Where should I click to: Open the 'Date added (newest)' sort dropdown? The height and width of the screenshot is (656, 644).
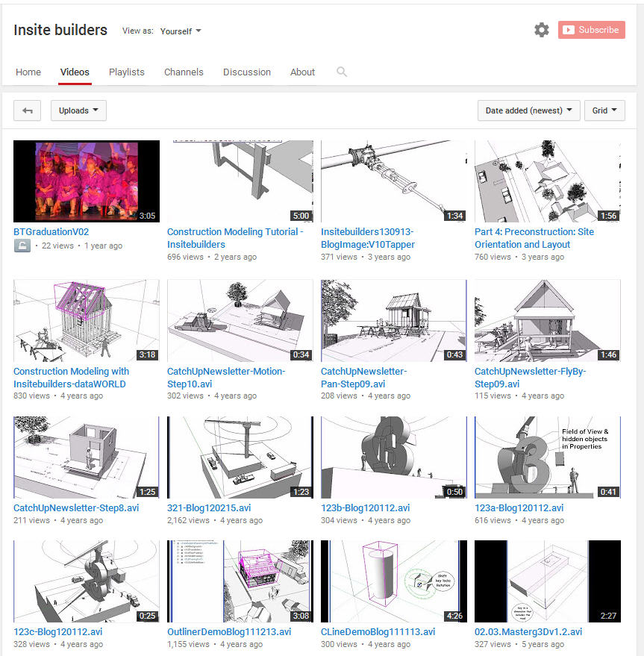[528, 110]
